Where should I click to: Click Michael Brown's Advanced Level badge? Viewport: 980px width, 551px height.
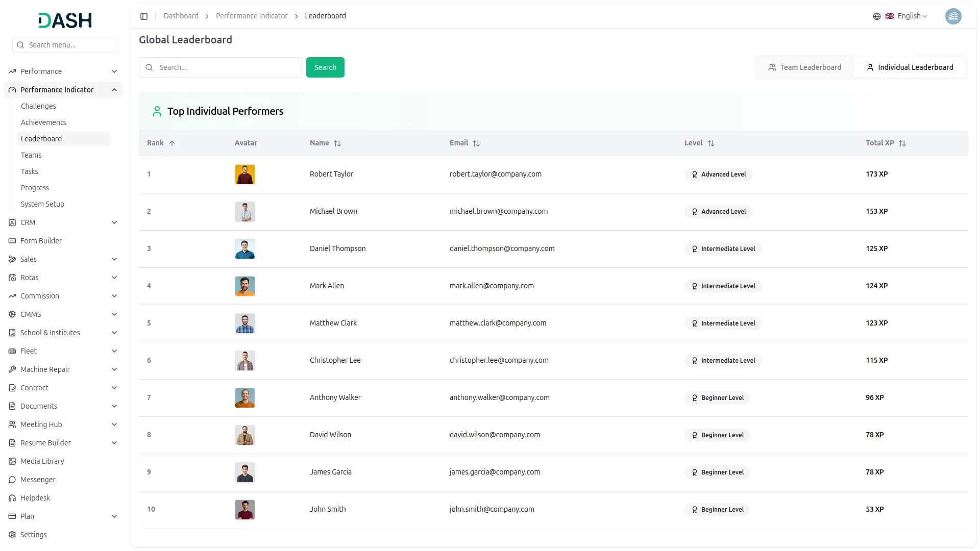[718, 212]
